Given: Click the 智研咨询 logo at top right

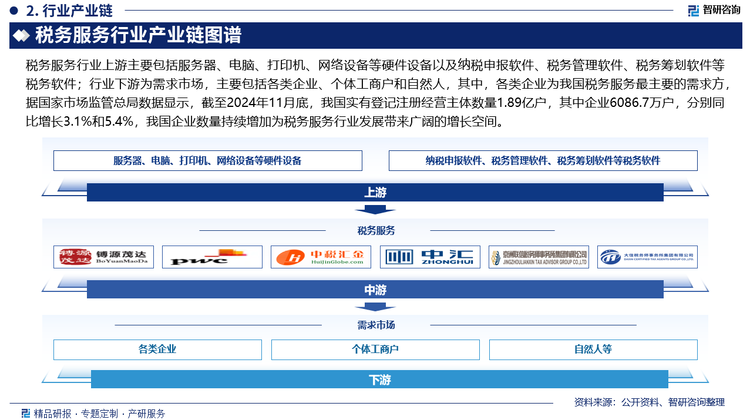Looking at the screenshot, I should tap(714, 10).
